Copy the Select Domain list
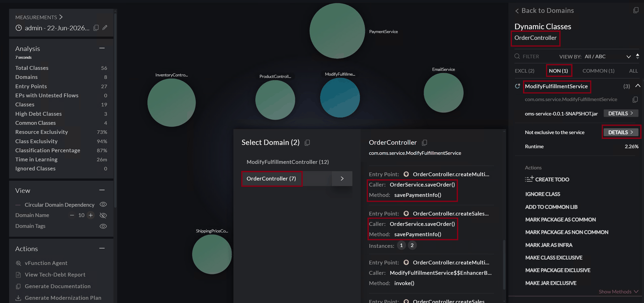This screenshot has width=644, height=303. click(x=308, y=142)
